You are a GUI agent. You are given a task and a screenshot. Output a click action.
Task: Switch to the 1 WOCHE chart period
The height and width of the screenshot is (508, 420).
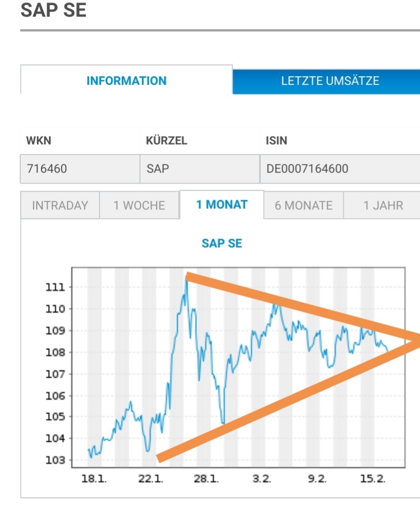pyautogui.click(x=139, y=205)
